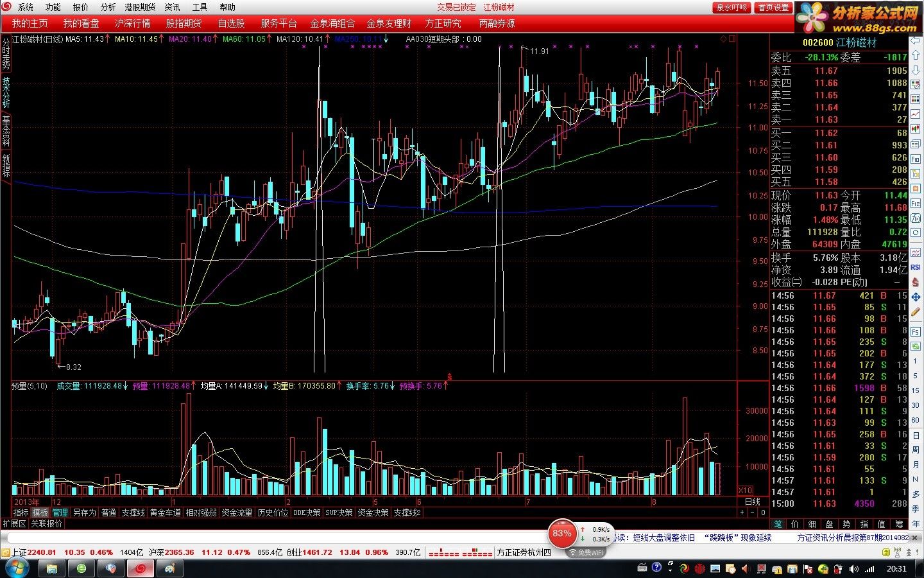Click the 泉水叮咚 button
Image resolution: width=924 pixels, height=578 pixels.
click(732, 7)
